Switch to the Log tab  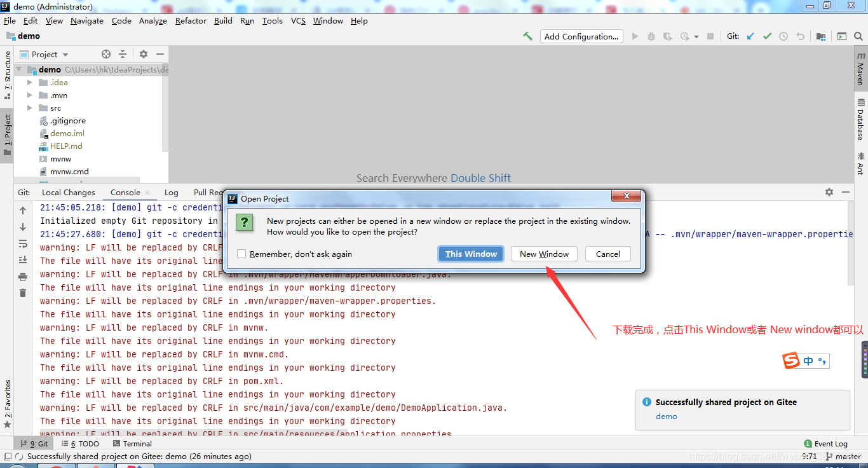pos(171,192)
